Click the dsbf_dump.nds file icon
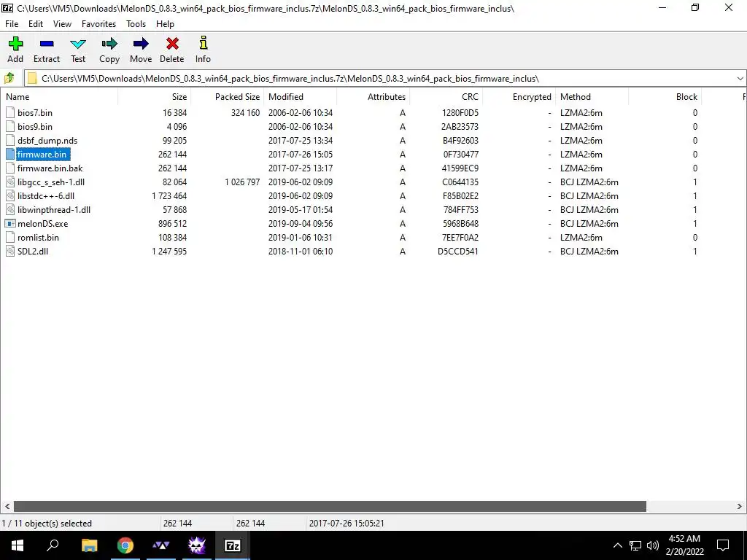The width and height of the screenshot is (747, 560). click(x=10, y=140)
